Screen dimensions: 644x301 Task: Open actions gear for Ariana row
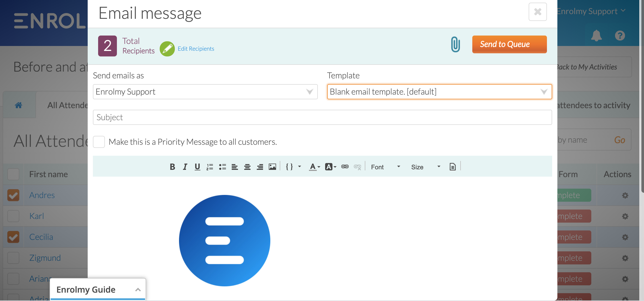pos(625,279)
